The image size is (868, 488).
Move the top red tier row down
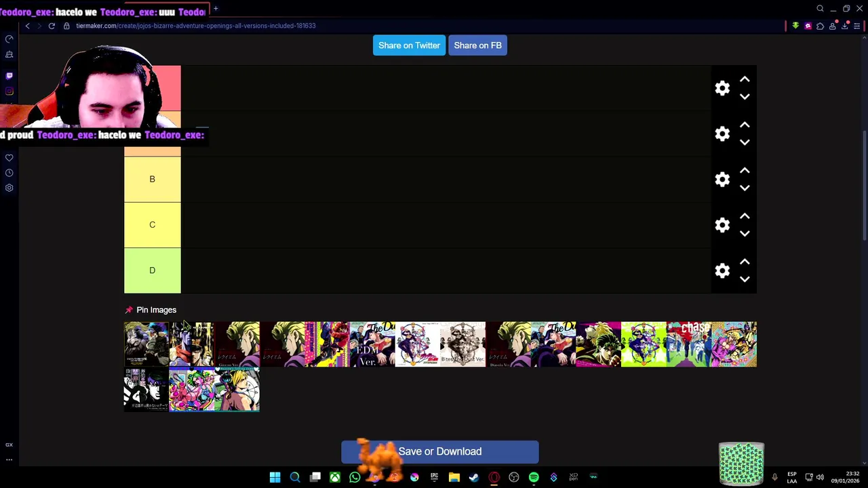click(745, 97)
